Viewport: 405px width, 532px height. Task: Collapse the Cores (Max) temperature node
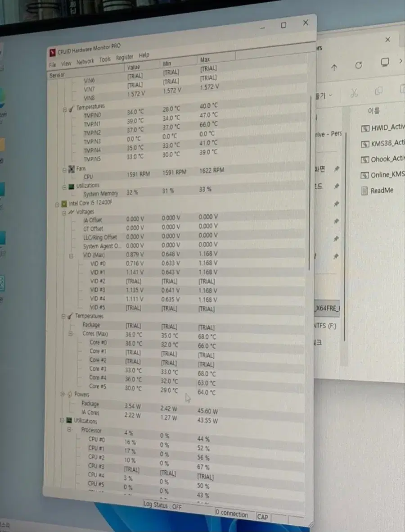point(71,334)
